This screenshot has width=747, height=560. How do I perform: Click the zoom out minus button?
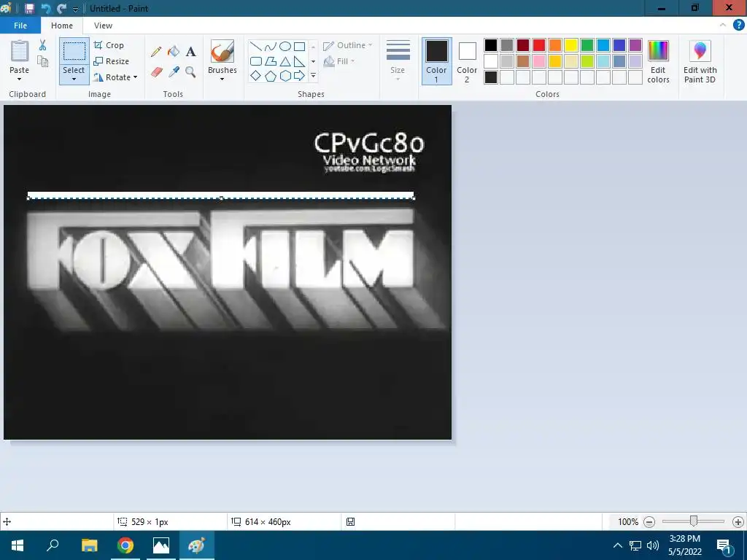pyautogui.click(x=649, y=522)
